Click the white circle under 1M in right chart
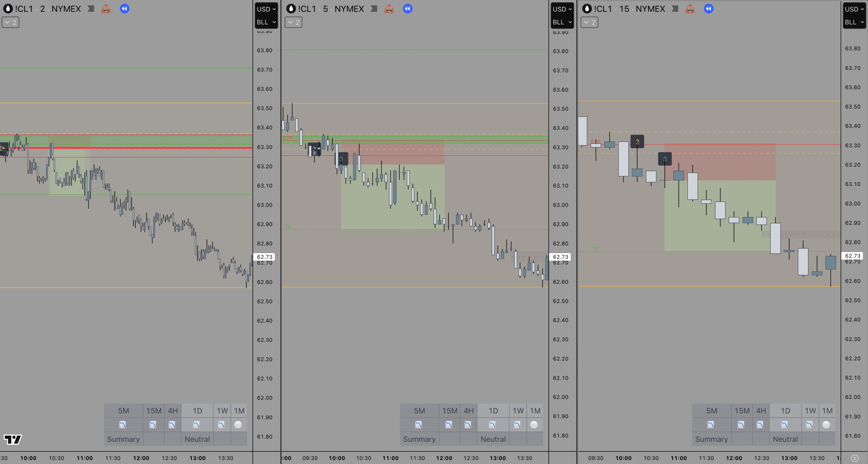Viewport: 868px width, 464px height. tap(826, 425)
